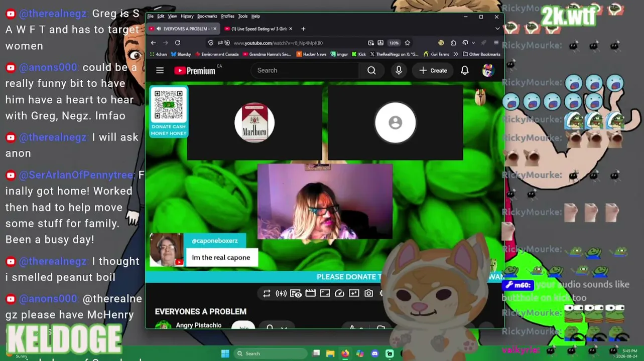
Task: Open the Profiles menu
Action: (x=227, y=16)
